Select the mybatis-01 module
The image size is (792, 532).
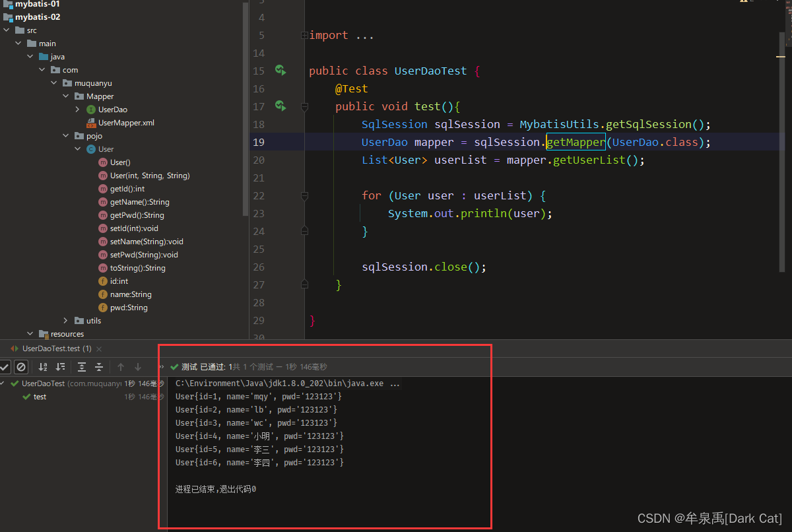[x=38, y=4]
